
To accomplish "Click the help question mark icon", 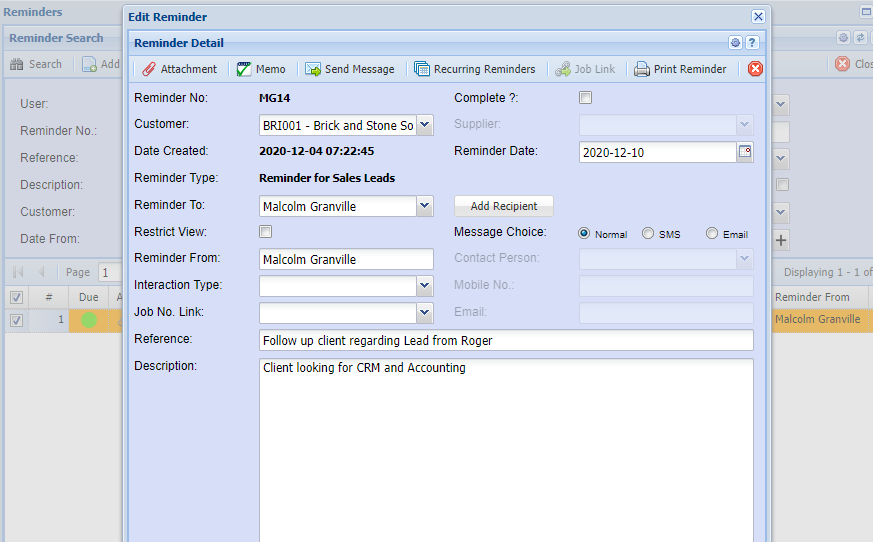I will click(x=752, y=43).
